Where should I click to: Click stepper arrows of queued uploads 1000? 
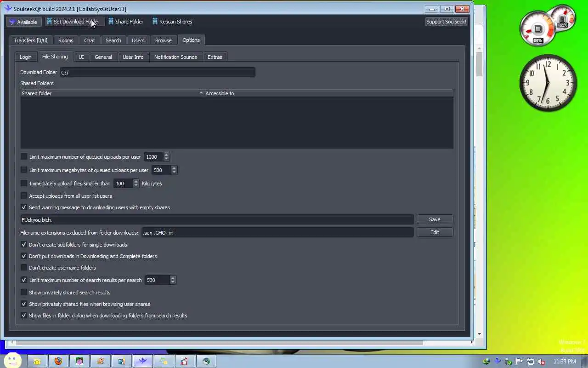coord(166,157)
